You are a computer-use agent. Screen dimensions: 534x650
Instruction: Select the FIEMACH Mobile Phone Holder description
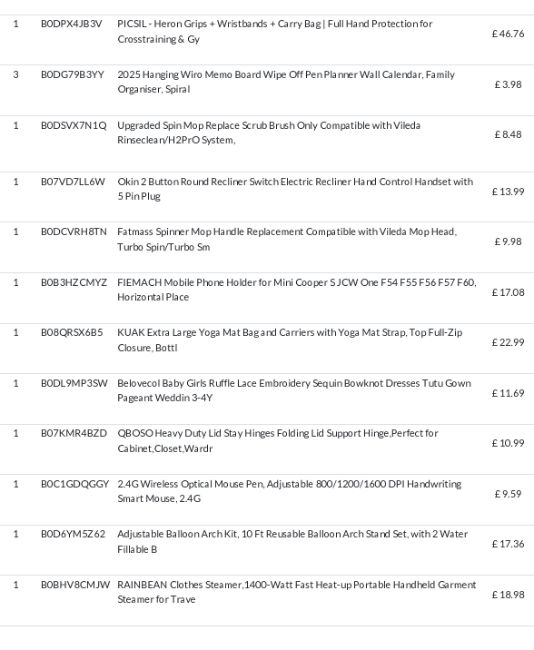coord(296,289)
